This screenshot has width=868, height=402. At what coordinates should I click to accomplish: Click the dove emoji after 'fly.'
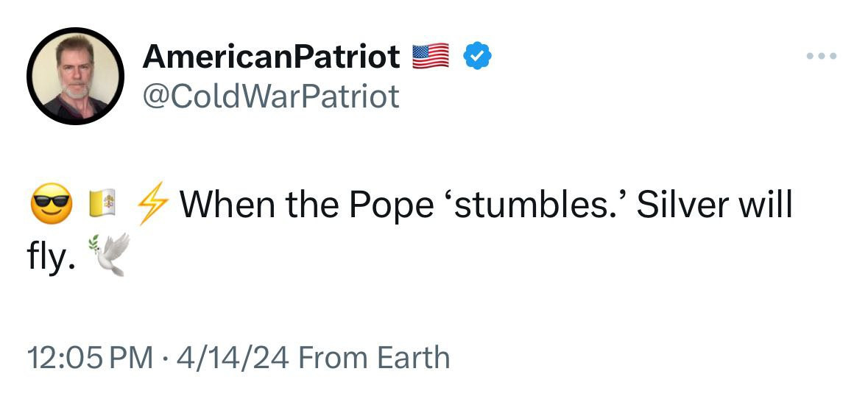click(x=109, y=254)
